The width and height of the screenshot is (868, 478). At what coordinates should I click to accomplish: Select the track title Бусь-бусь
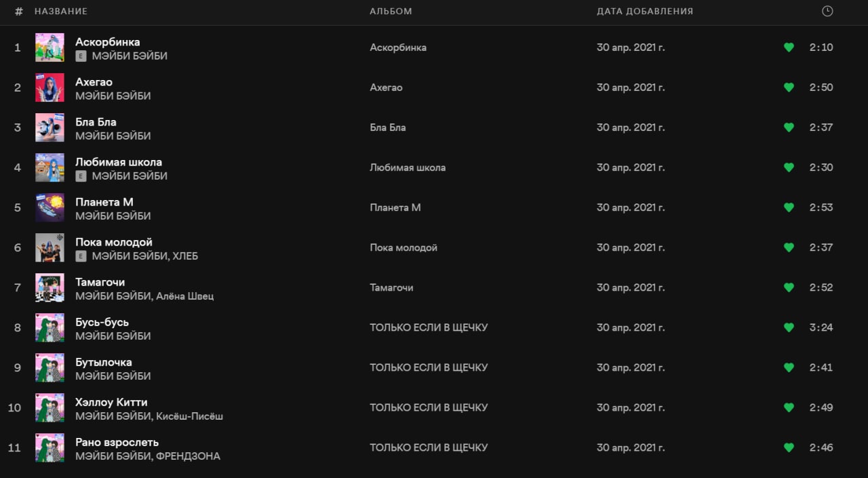click(102, 322)
